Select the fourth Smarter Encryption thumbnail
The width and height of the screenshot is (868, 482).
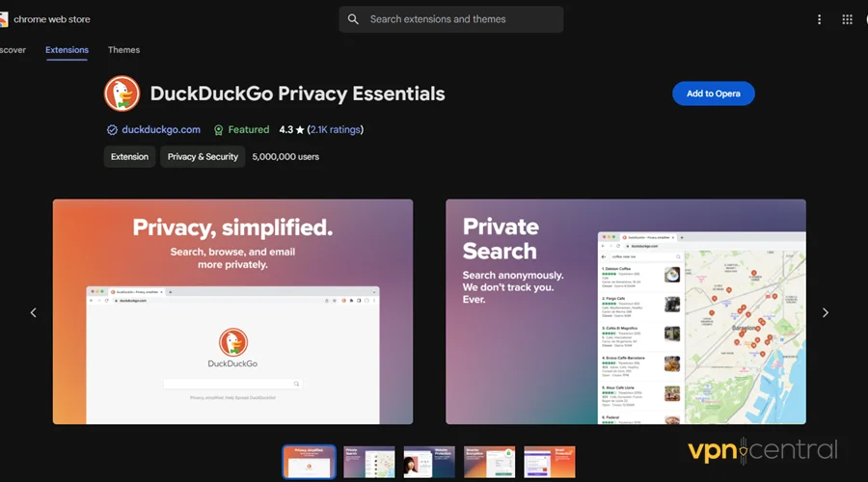(x=489, y=462)
